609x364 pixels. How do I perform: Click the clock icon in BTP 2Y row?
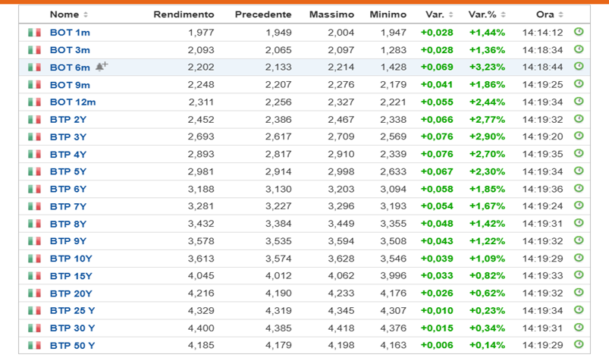(579, 119)
